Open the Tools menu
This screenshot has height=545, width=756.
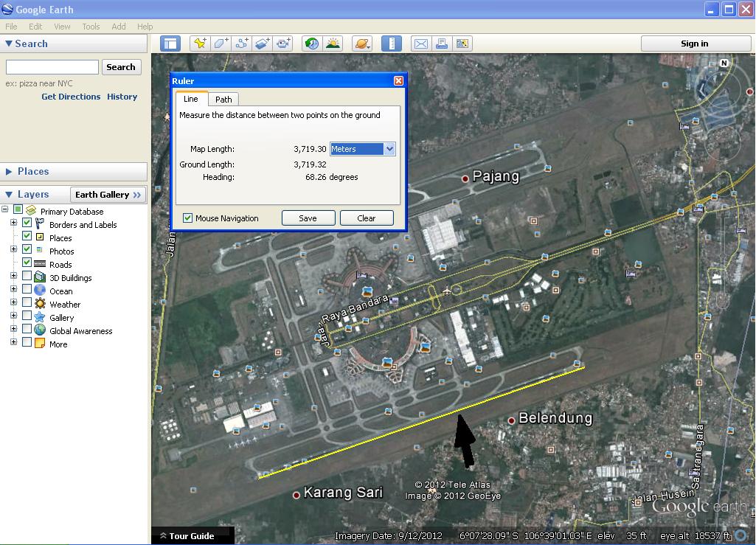pos(91,27)
